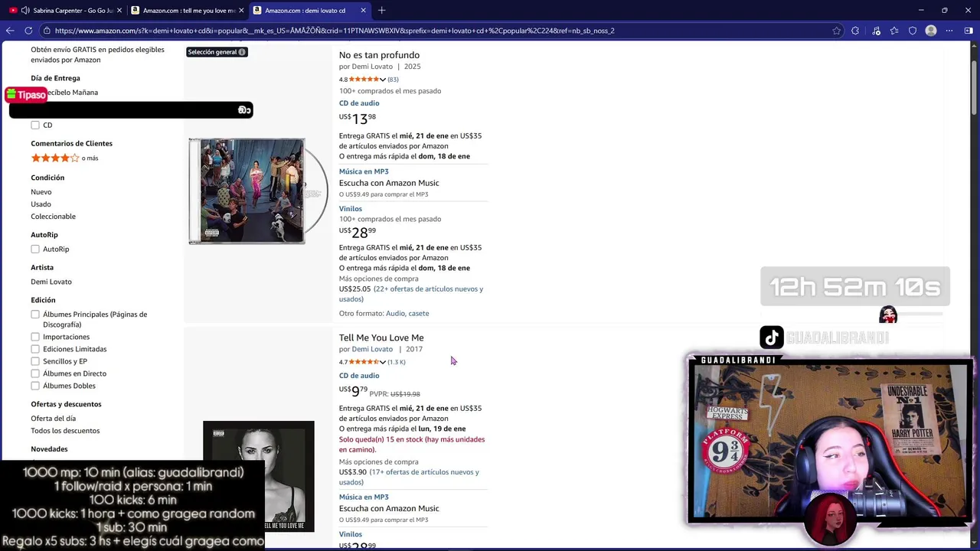Toggle the browser sidebar panel icon

tap(969, 31)
